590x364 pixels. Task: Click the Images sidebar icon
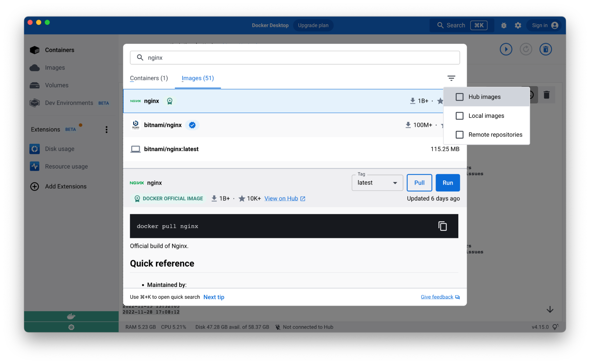click(35, 67)
